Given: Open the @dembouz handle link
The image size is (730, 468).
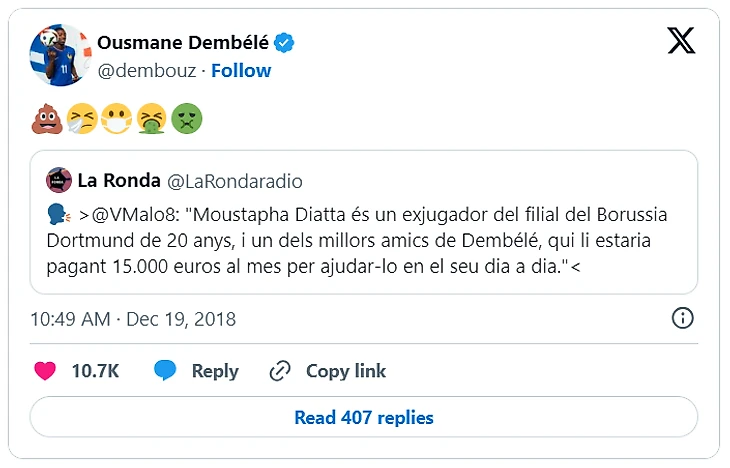Looking at the screenshot, I should 147,70.
